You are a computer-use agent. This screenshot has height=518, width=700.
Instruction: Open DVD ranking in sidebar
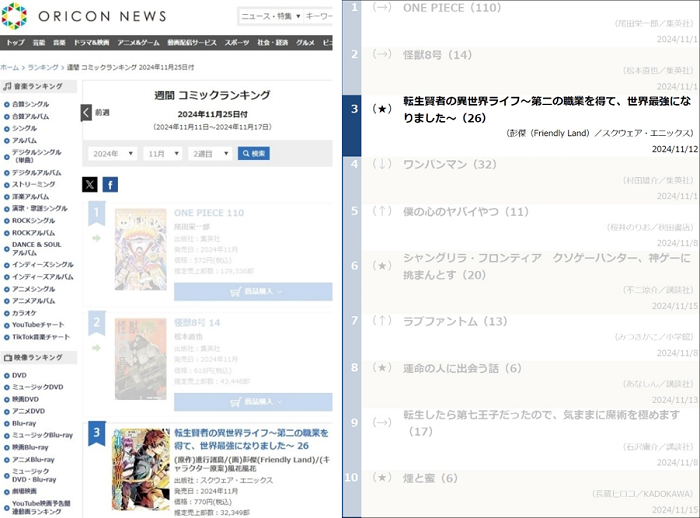click(19, 376)
